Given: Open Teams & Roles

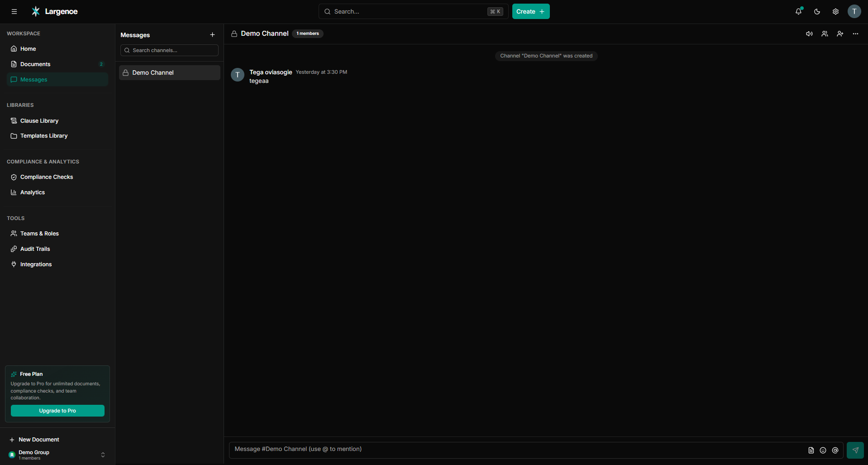Looking at the screenshot, I should [57, 234].
